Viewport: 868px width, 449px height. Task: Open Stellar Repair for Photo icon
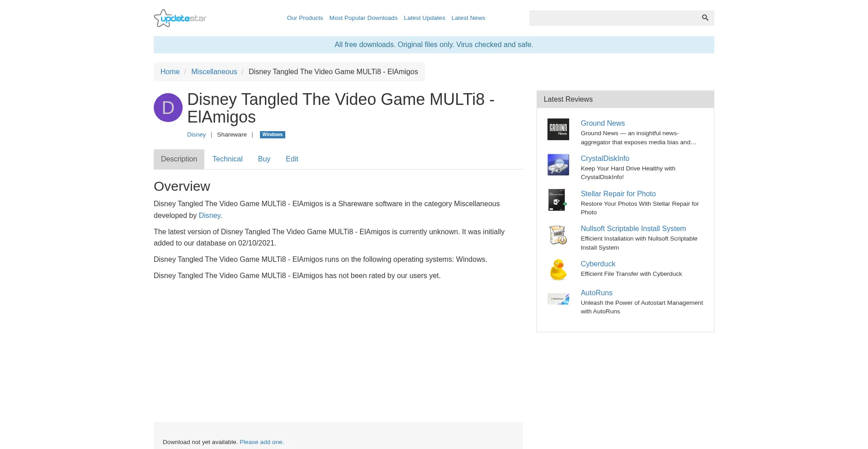tap(558, 200)
